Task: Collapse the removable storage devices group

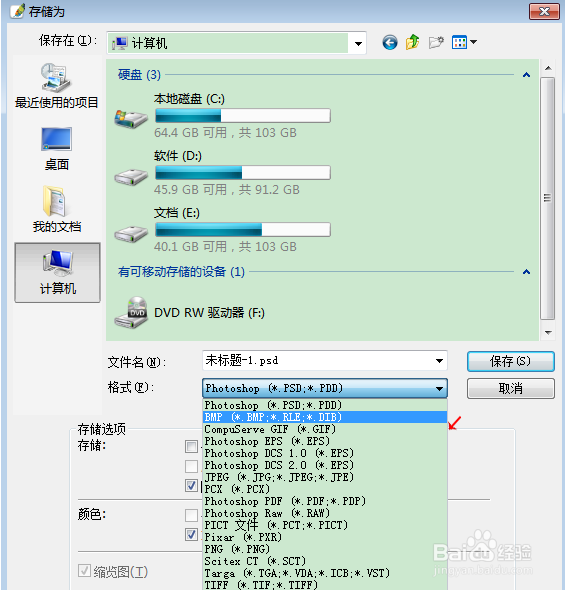Action: point(526,272)
